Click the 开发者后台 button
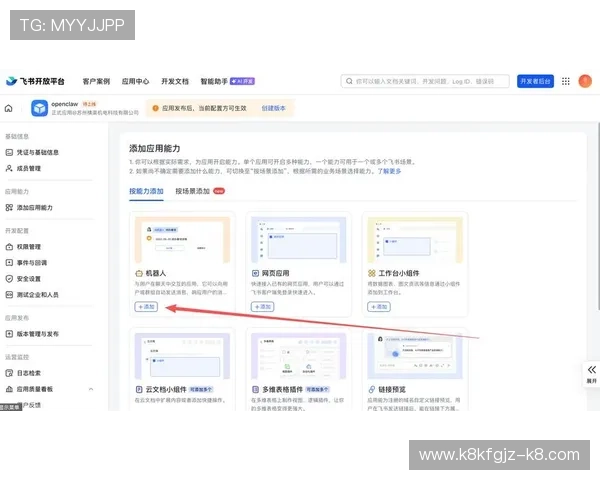This screenshot has height=480, width=600. 535,81
